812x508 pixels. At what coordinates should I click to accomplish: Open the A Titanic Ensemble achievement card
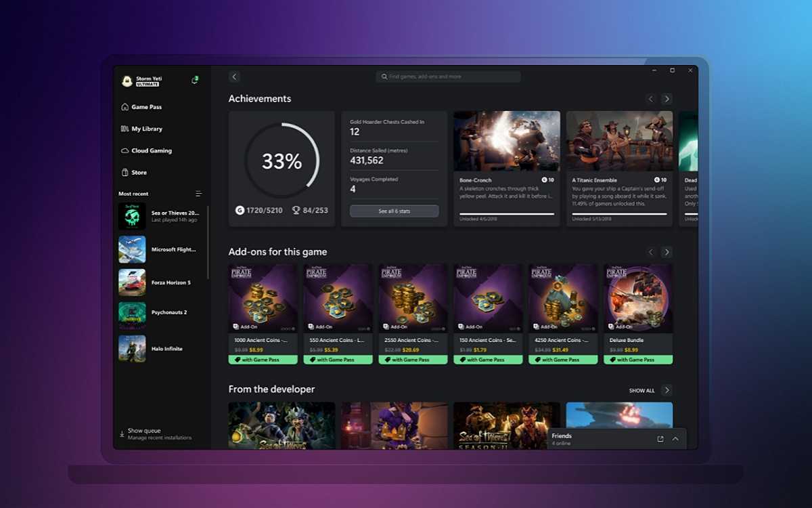pyautogui.click(x=619, y=169)
